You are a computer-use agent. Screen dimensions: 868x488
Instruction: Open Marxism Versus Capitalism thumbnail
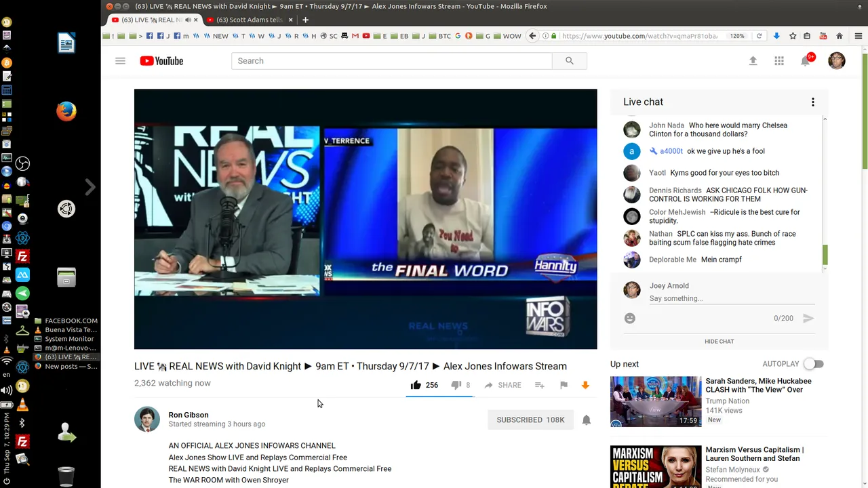pyautogui.click(x=656, y=466)
